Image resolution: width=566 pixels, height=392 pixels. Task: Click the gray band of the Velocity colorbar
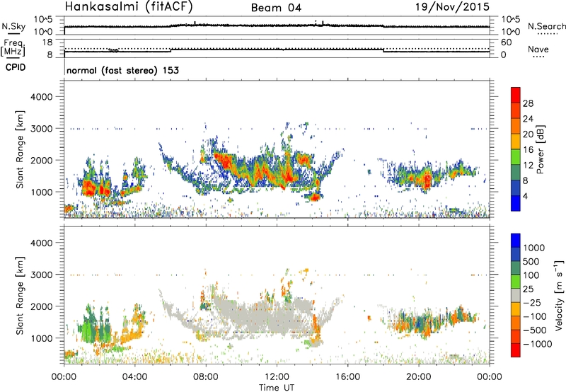(x=516, y=296)
